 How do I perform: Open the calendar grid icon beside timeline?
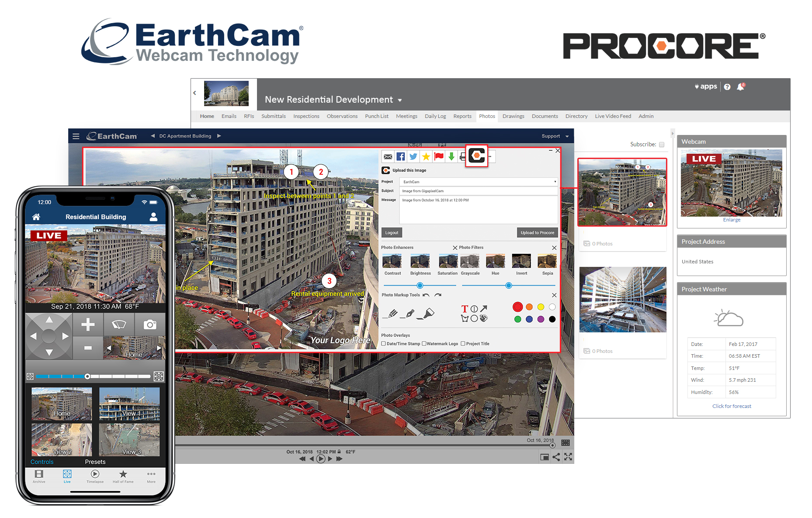click(x=566, y=442)
